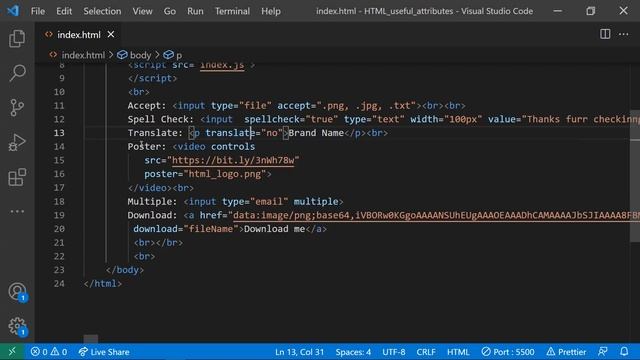The image size is (640, 360).
Task: Click the feedback icon in status bar
Action: (603, 352)
